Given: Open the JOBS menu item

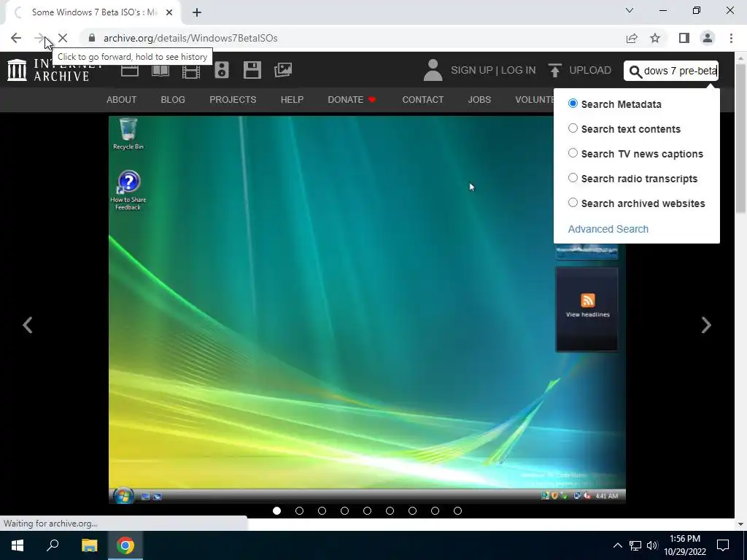Looking at the screenshot, I should tap(479, 99).
